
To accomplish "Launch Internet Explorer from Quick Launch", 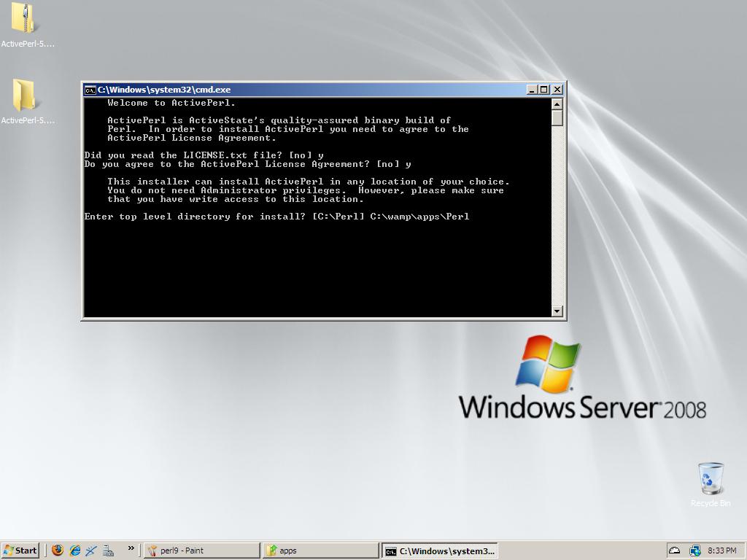I will (x=74, y=551).
